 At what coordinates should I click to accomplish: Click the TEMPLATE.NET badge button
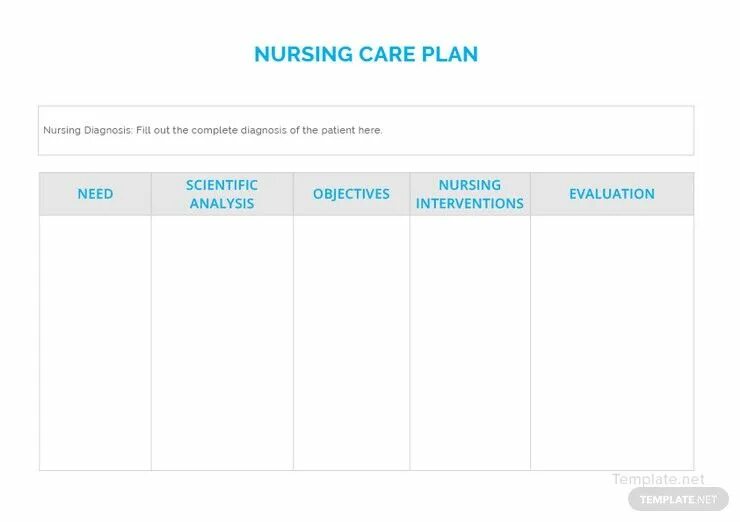point(678,499)
